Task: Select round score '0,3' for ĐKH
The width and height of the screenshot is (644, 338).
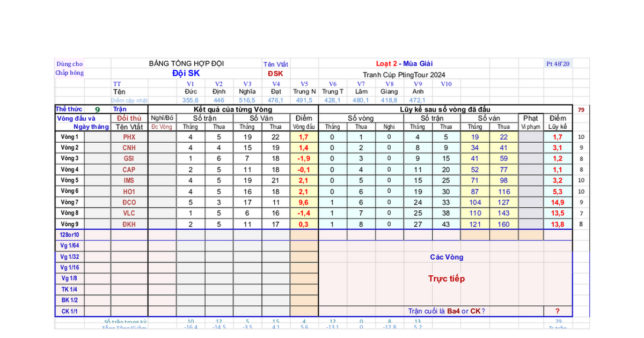Action: pos(304,224)
